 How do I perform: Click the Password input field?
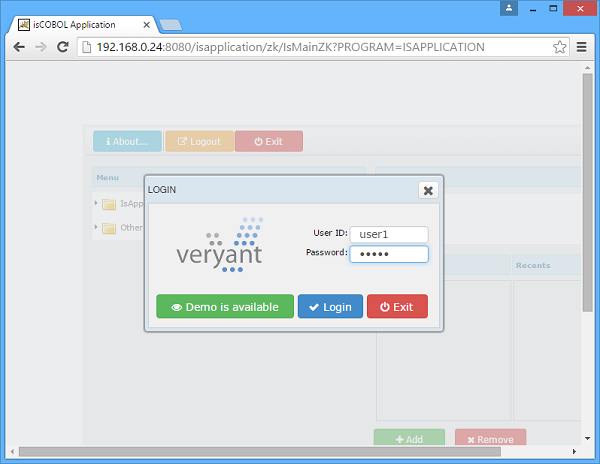pyautogui.click(x=388, y=254)
